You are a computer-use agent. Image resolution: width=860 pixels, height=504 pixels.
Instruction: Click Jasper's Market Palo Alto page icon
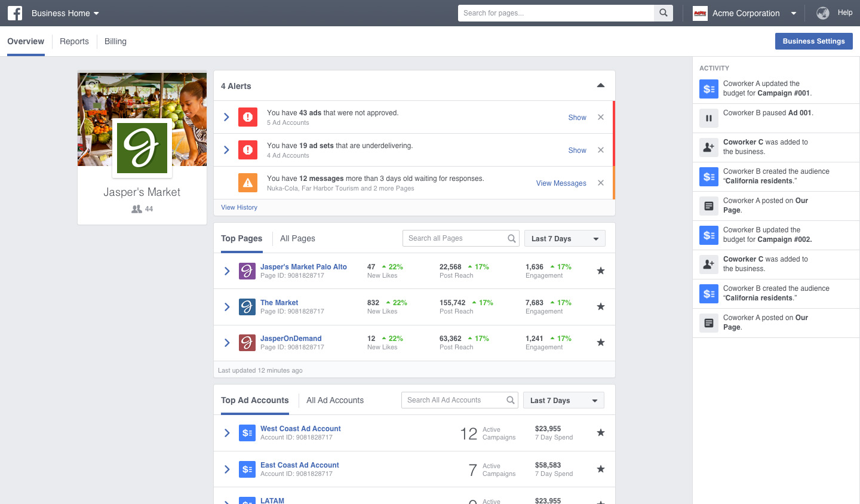247,271
